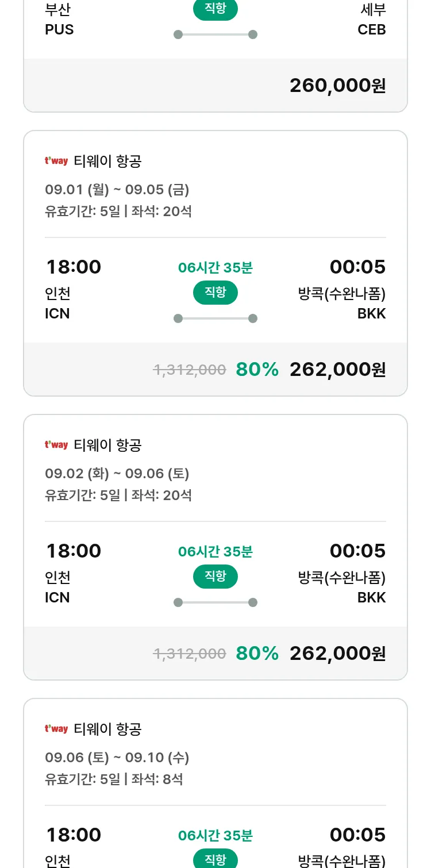
Task: Click the route line on the 09.01 flight
Action: pyautogui.click(x=215, y=318)
